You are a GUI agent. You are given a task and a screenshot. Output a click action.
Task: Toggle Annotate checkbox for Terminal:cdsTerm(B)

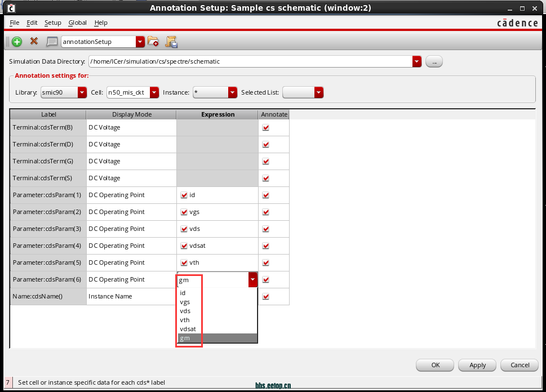coord(266,127)
